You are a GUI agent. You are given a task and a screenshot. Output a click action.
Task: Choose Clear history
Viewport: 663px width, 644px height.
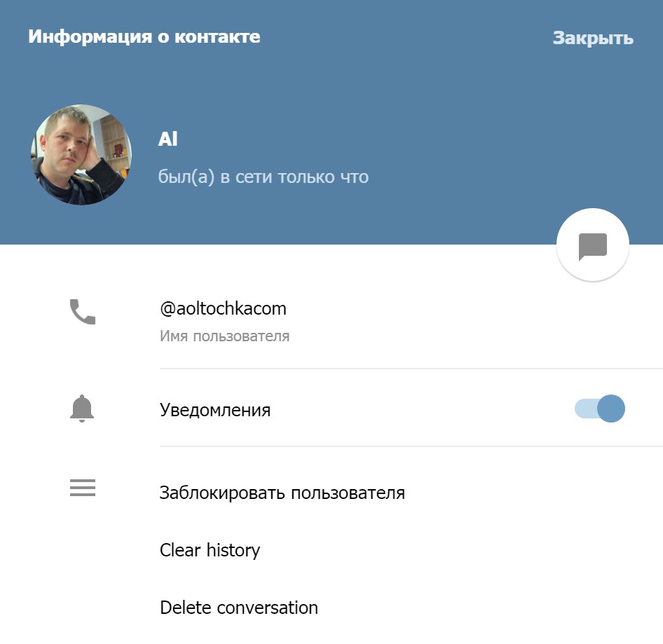pyautogui.click(x=210, y=550)
